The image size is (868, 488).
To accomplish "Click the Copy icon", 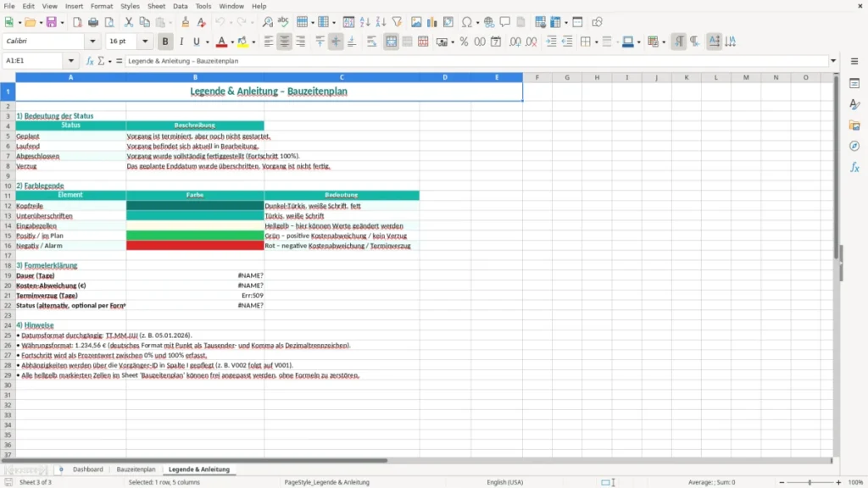I will click(144, 22).
